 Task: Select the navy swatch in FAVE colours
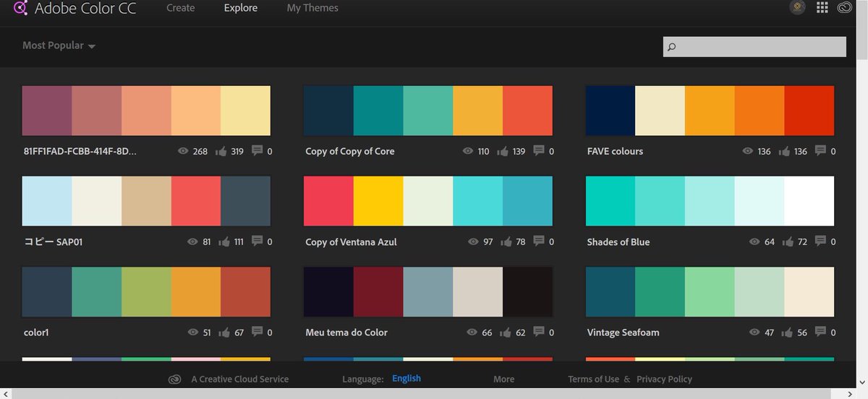point(610,111)
